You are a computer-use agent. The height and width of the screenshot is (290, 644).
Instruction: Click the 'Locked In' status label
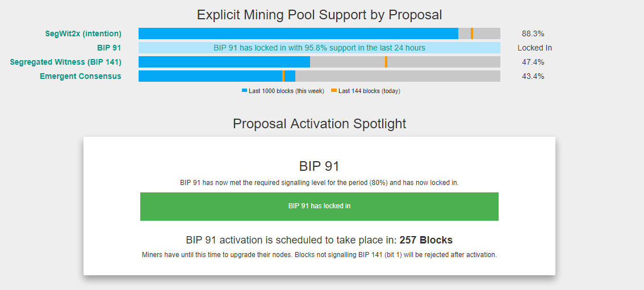point(534,48)
